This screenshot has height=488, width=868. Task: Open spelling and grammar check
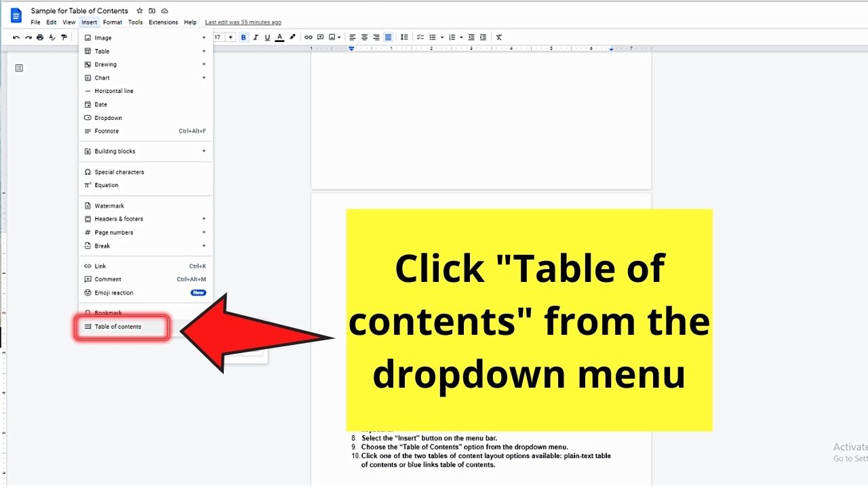[52, 37]
